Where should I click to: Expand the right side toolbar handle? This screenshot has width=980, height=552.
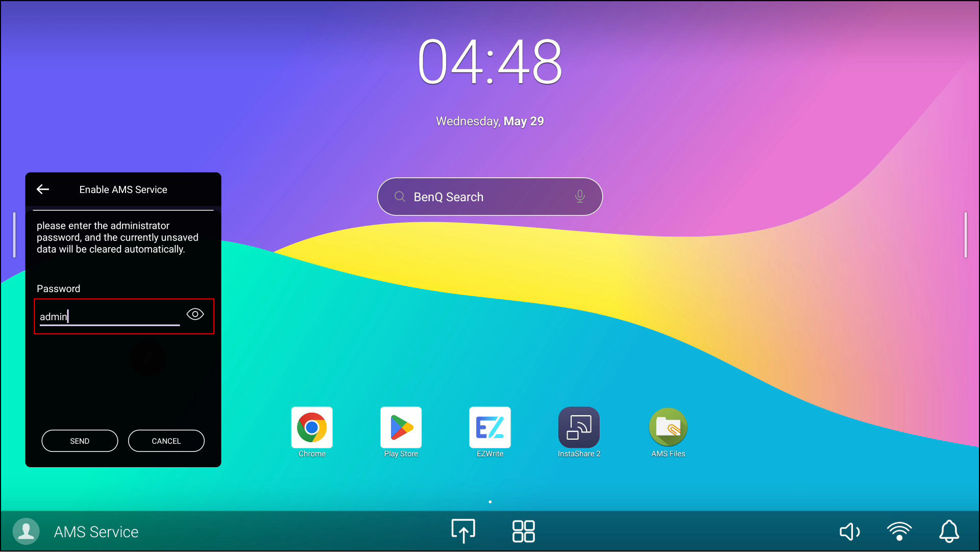(x=965, y=235)
